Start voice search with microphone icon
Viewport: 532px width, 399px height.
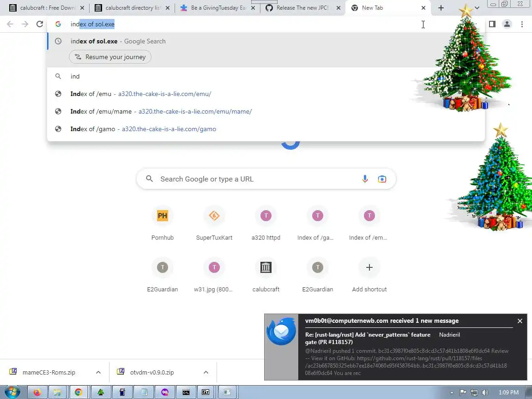365,179
